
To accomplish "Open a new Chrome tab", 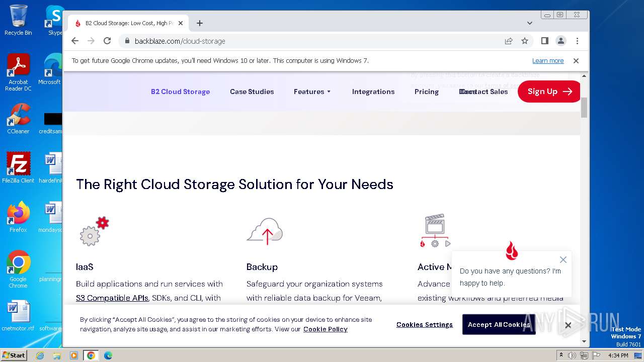I will click(200, 23).
